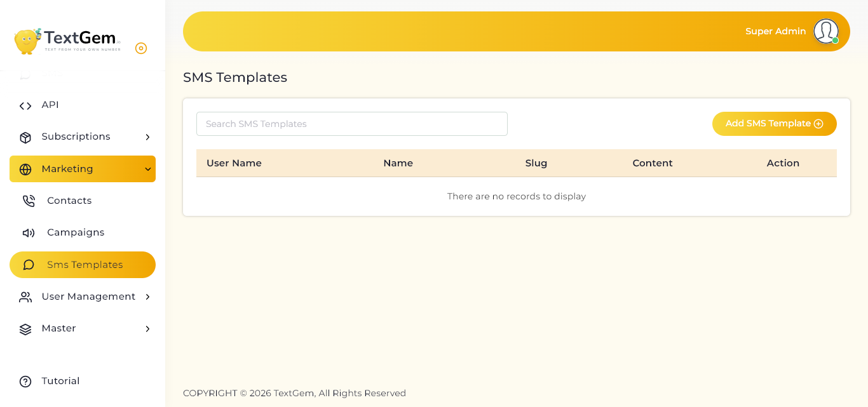Screen dimensions: 868x407
Task: Click the Add SMS Template button
Action: tap(775, 124)
